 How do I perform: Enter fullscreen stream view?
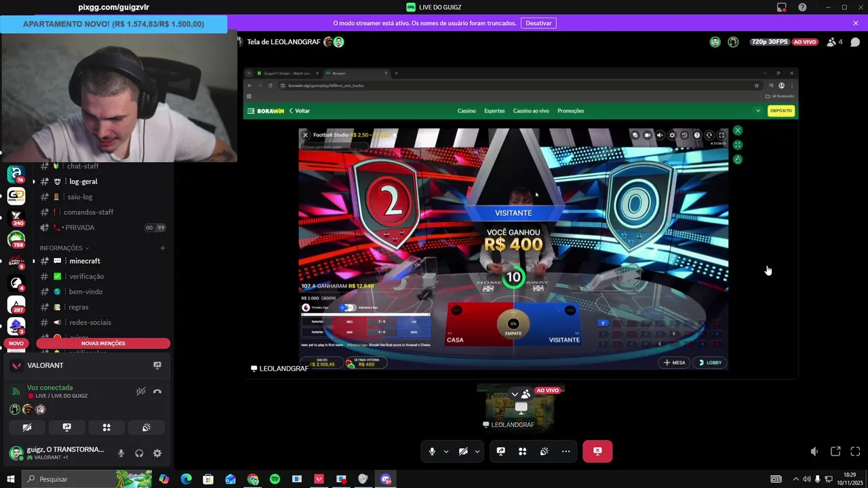click(855, 451)
